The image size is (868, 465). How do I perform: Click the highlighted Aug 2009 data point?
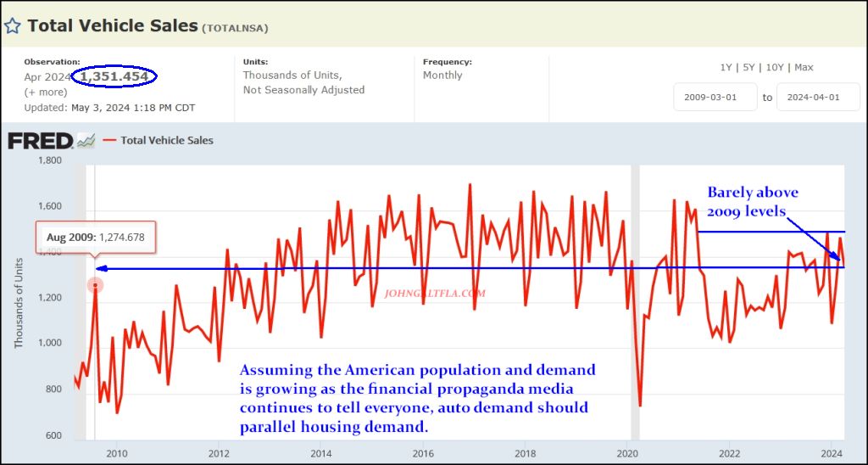96,285
